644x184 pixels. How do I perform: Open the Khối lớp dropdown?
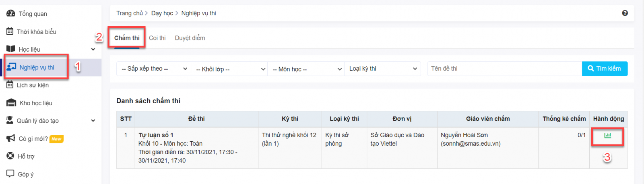(x=229, y=69)
